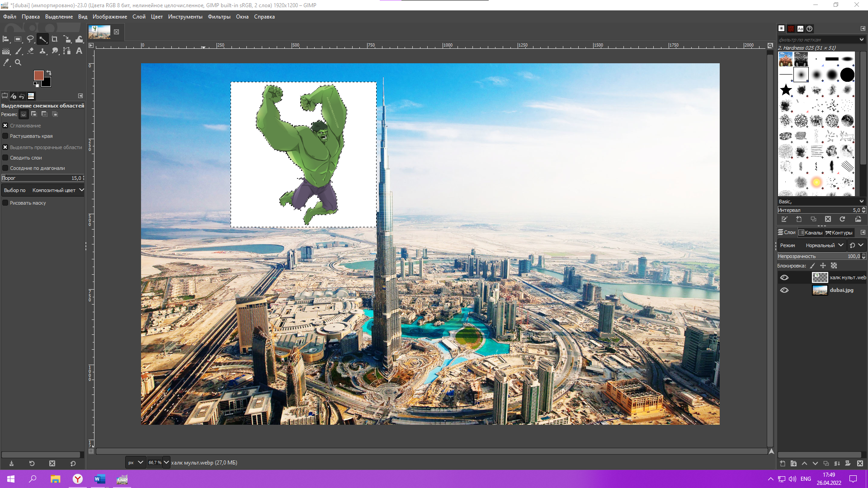The image size is (868, 488).
Task: Open the px units dropdown in status bar
Action: tap(136, 462)
